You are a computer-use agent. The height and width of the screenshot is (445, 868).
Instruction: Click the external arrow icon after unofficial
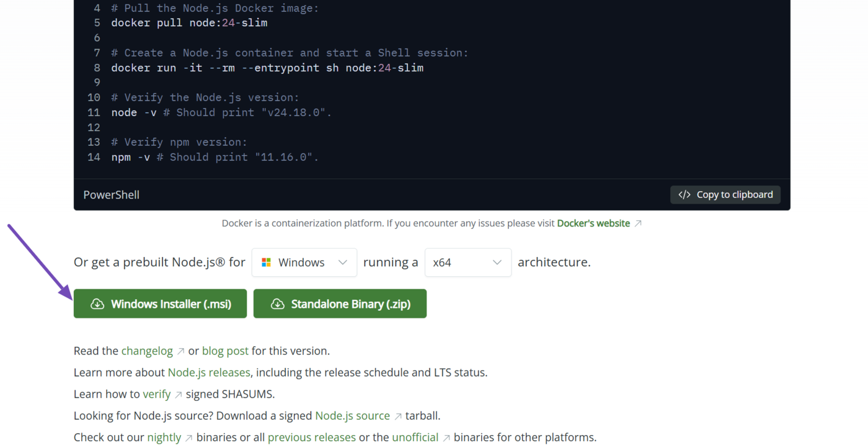pyautogui.click(x=446, y=438)
